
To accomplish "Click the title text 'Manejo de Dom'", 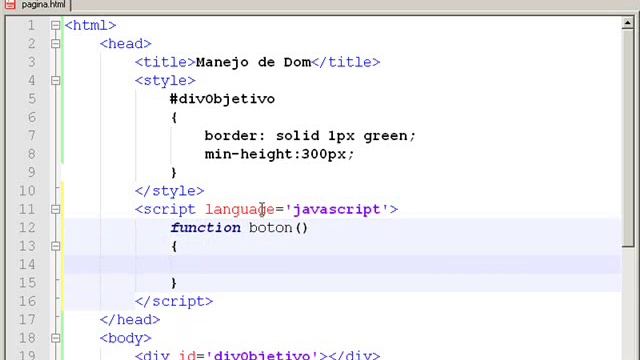I will coord(253,62).
